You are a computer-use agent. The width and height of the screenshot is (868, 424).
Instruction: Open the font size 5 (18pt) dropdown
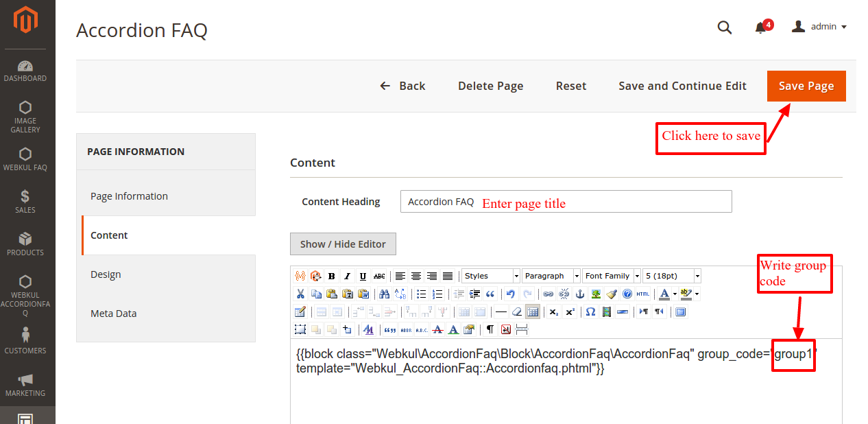[x=672, y=276]
